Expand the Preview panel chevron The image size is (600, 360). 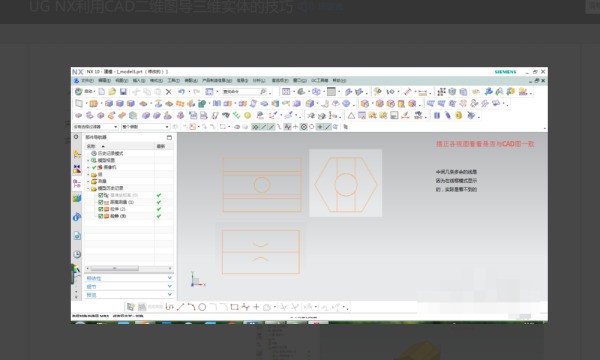[170, 295]
